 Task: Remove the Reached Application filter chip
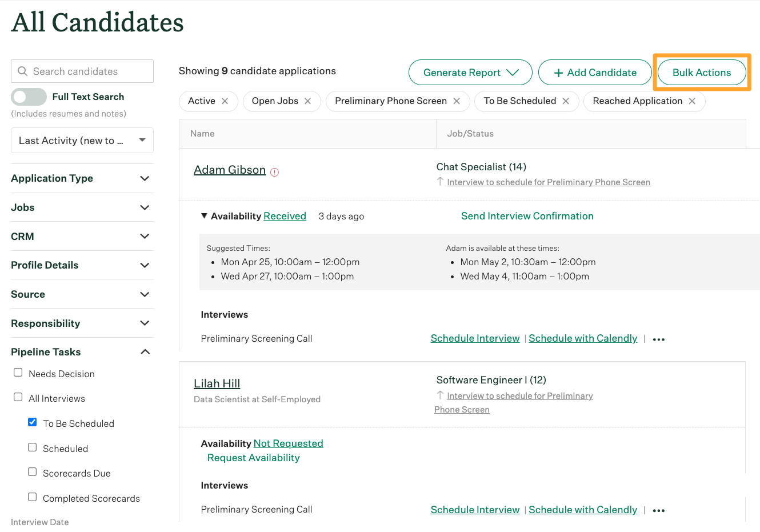pyautogui.click(x=692, y=101)
